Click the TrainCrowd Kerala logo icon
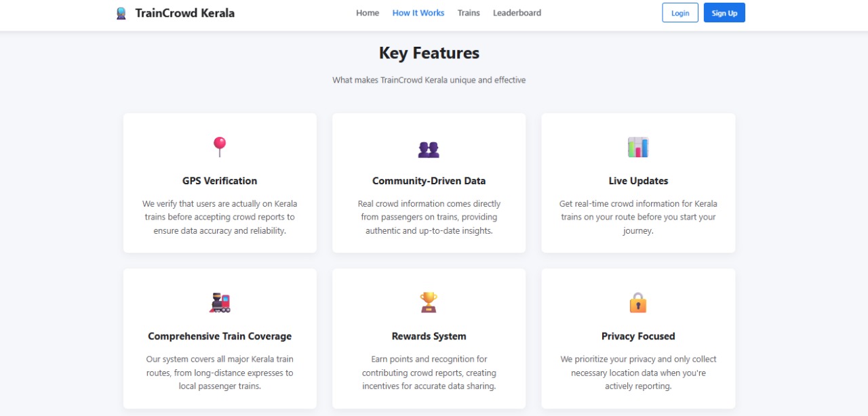The width and height of the screenshot is (868, 416). click(x=121, y=13)
